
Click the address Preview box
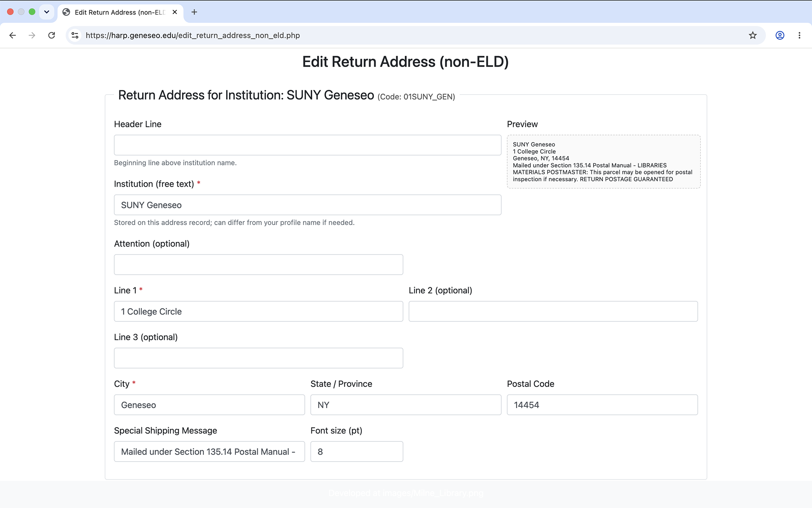[604, 162]
